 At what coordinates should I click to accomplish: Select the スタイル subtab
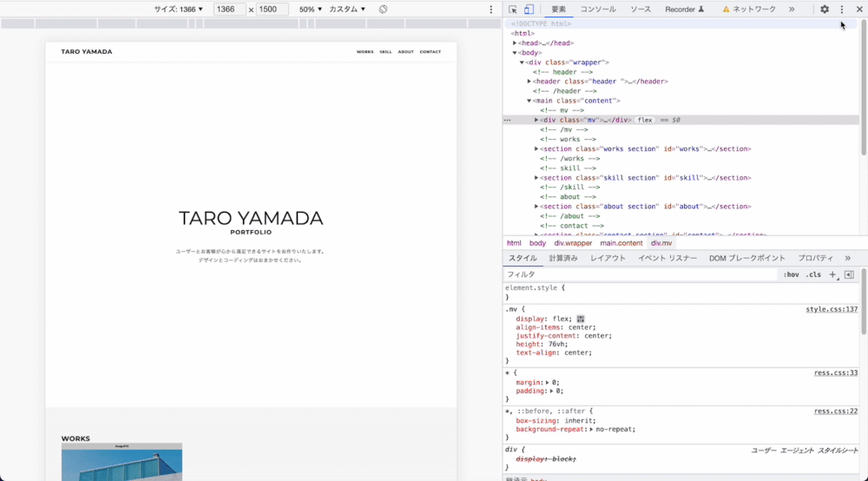(x=523, y=259)
